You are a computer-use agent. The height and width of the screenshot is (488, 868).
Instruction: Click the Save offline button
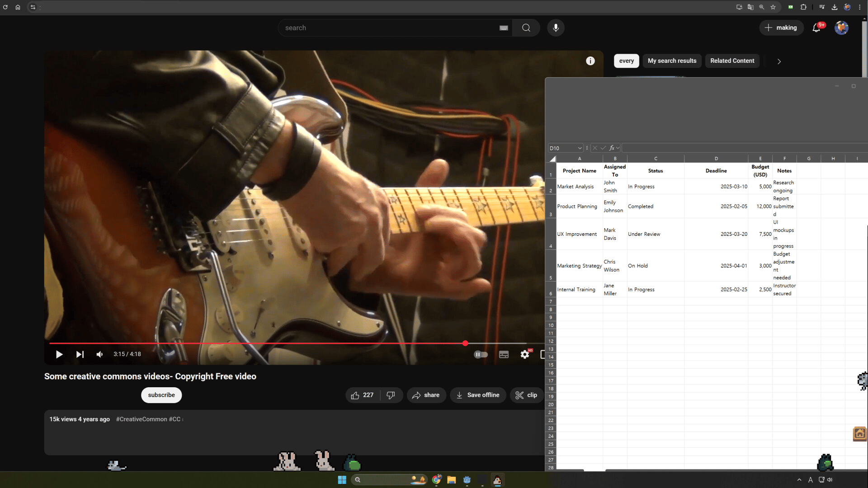[478, 395]
